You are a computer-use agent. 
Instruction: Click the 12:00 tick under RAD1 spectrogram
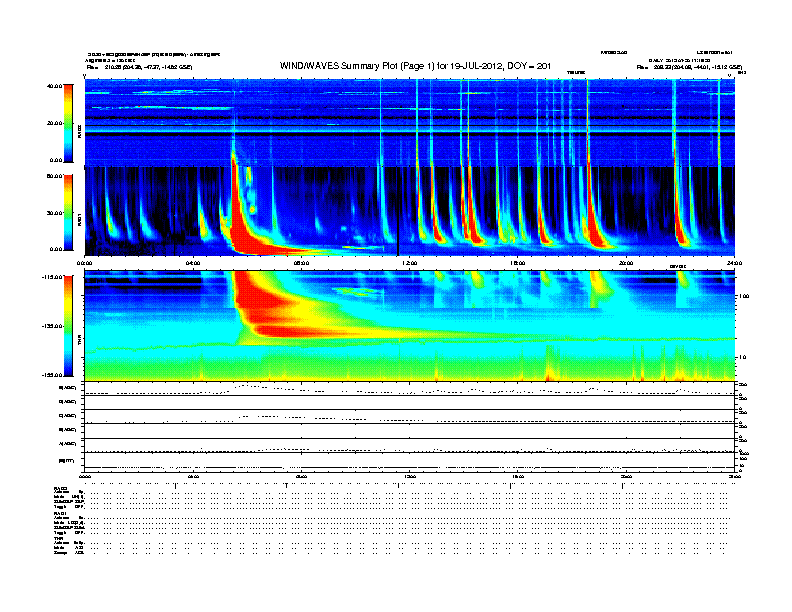pyautogui.click(x=410, y=263)
